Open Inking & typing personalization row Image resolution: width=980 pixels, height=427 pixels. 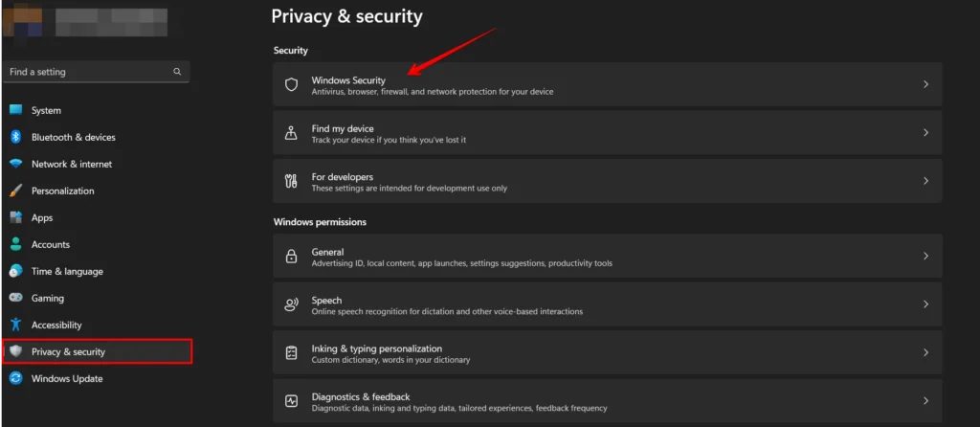coord(607,352)
